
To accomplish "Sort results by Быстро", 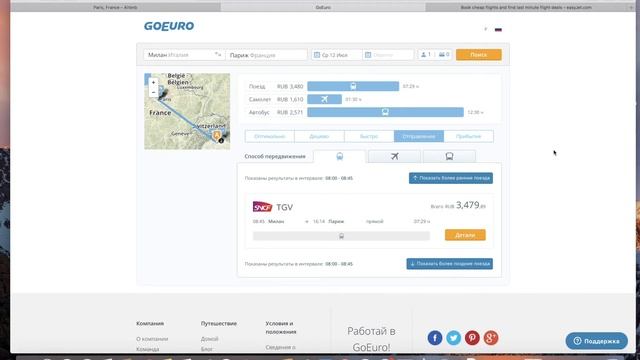I will (369, 136).
